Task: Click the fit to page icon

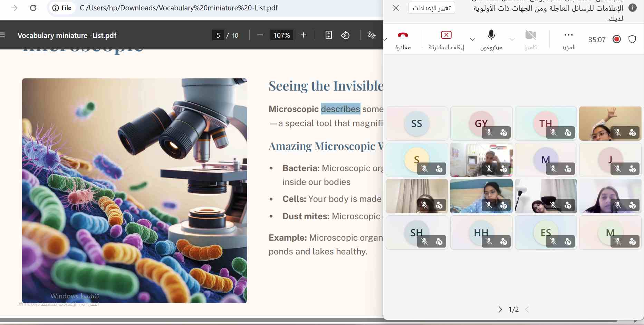Action: tap(328, 35)
